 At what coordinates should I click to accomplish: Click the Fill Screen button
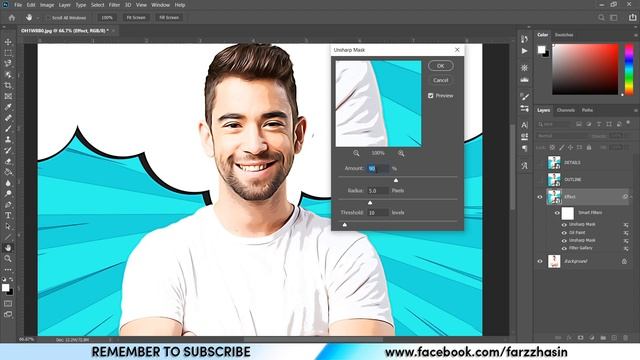click(169, 18)
